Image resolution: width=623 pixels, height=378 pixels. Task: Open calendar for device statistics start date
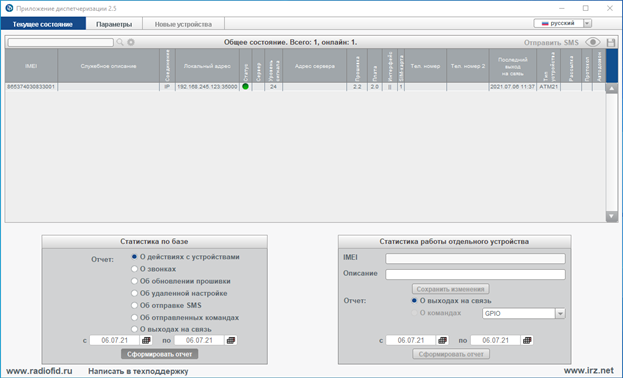click(x=442, y=340)
